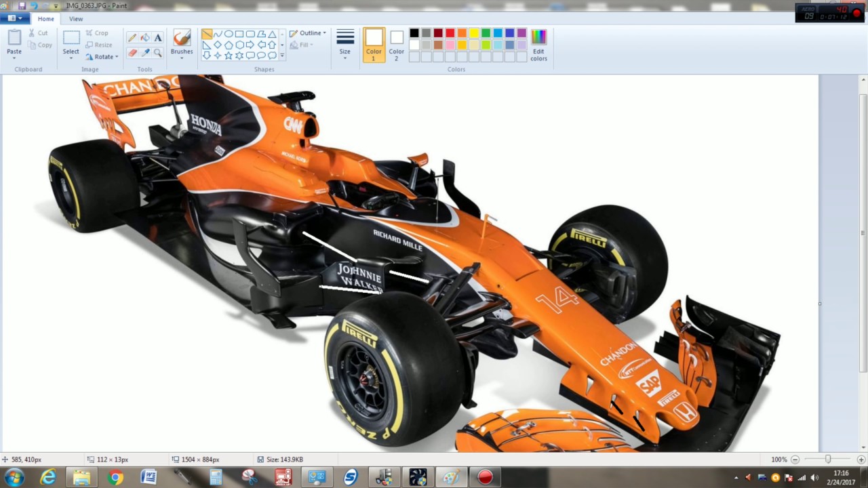Choose the Hexagon shape

239,45
